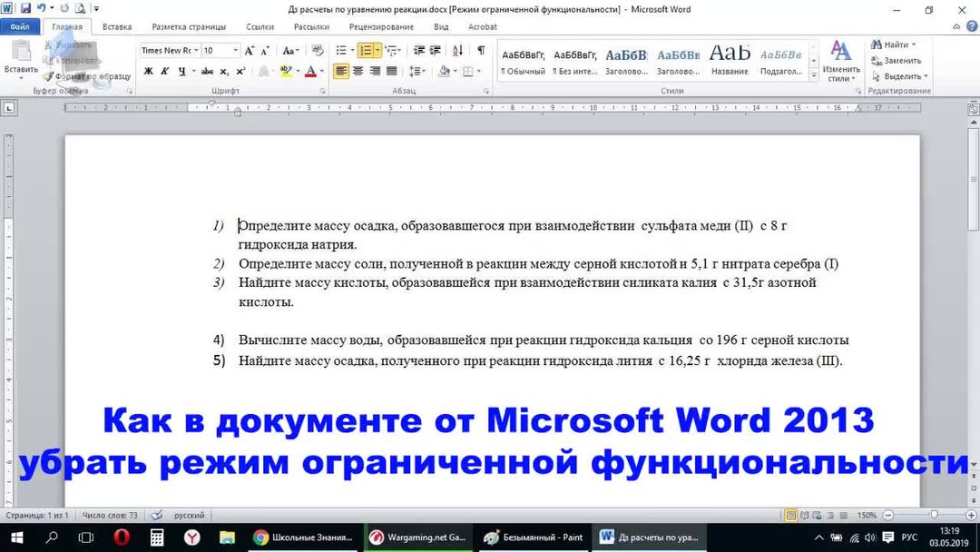Click Изменить стили button
Image resolution: width=980 pixels, height=552 pixels.
[840, 61]
